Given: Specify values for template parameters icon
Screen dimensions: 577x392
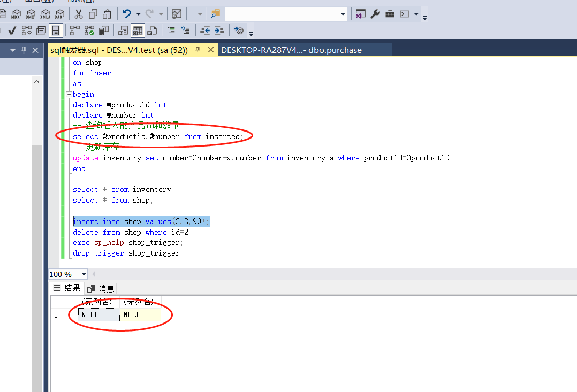Looking at the screenshot, I should point(239,30).
